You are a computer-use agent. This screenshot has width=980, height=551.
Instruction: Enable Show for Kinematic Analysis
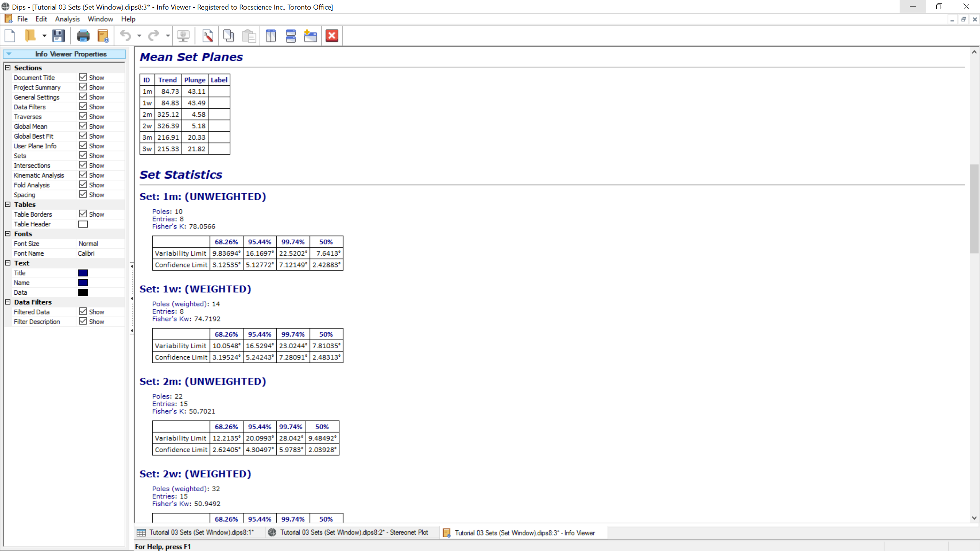click(83, 175)
